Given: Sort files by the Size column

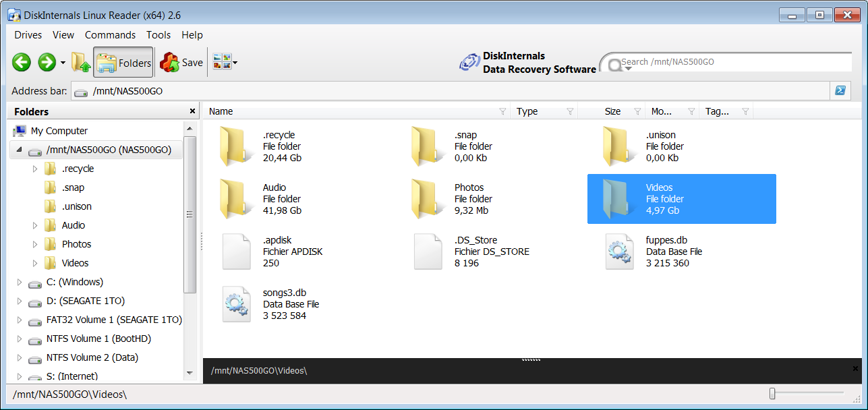Looking at the screenshot, I should point(612,111).
